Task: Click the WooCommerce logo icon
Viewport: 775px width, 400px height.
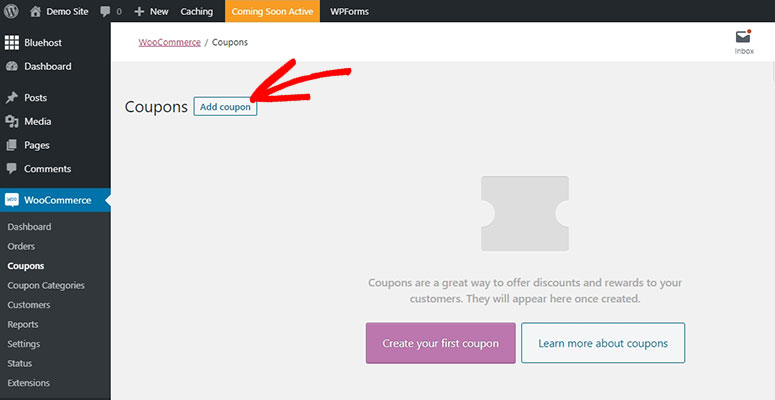Action: 12,200
